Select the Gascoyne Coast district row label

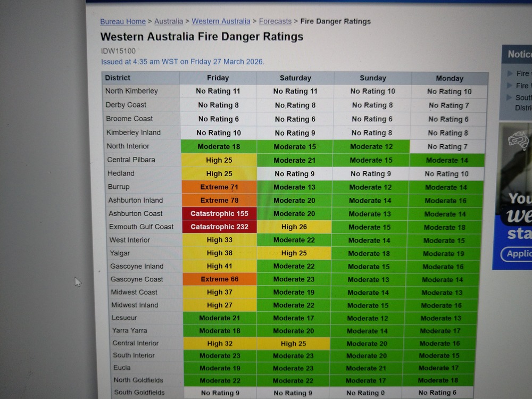[137, 279]
